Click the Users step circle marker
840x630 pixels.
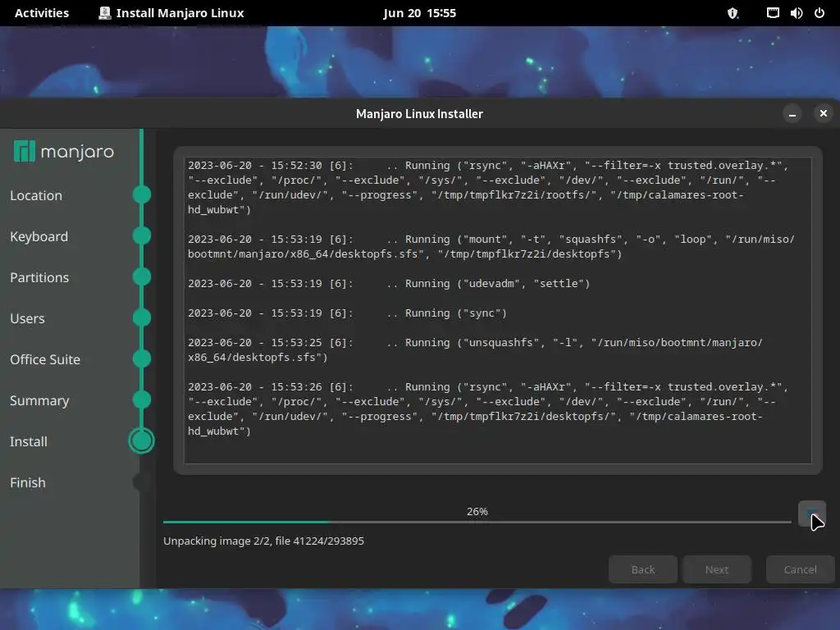[142, 317]
